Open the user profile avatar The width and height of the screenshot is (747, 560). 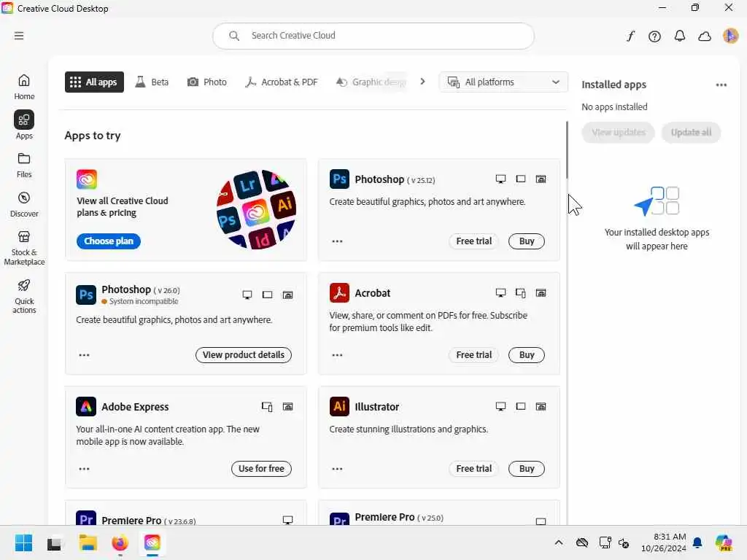tap(730, 36)
